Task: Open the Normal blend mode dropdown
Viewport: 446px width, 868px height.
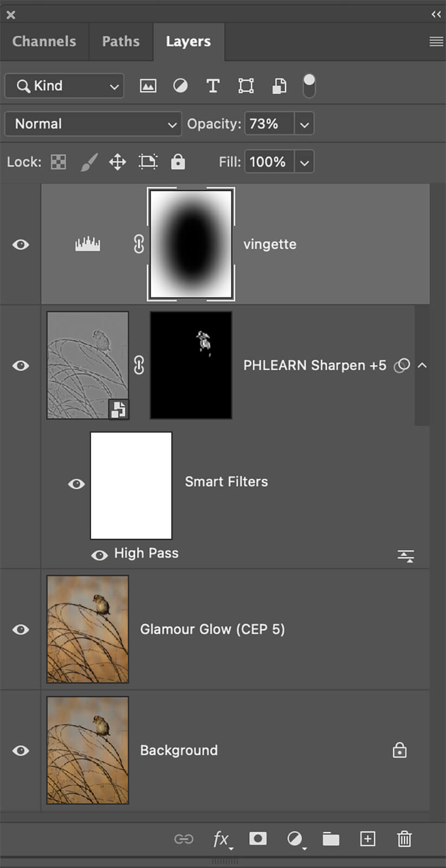Action: pos(93,124)
